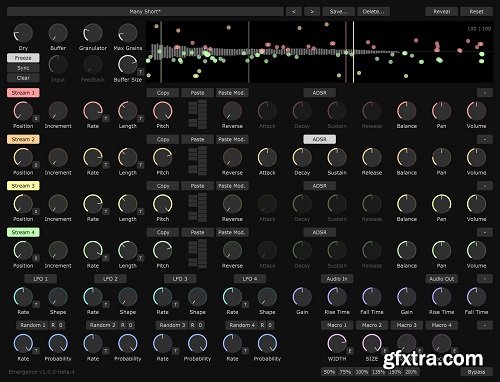Viewport: 500px width, 382px height.
Task: Toggle the T button beside Stream 4 Length
Action: (140, 258)
